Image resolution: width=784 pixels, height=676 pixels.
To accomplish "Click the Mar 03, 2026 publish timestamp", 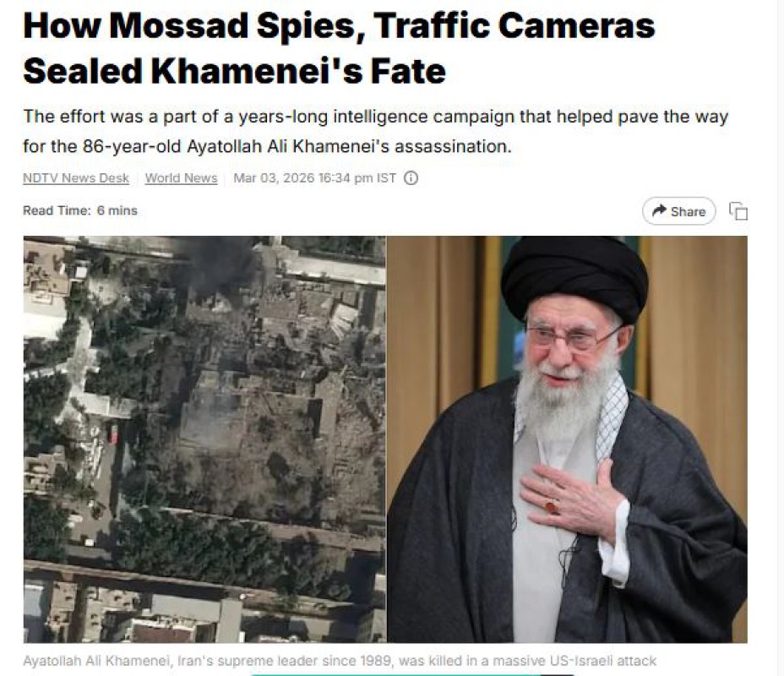I will (314, 178).
